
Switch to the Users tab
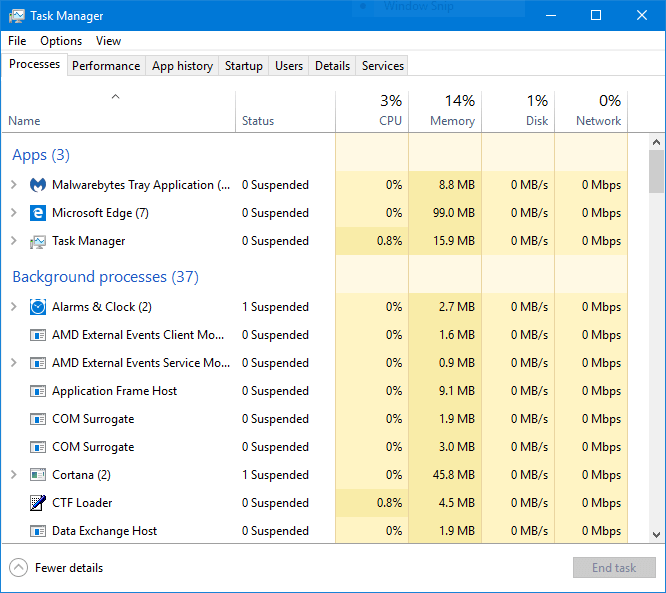(289, 66)
